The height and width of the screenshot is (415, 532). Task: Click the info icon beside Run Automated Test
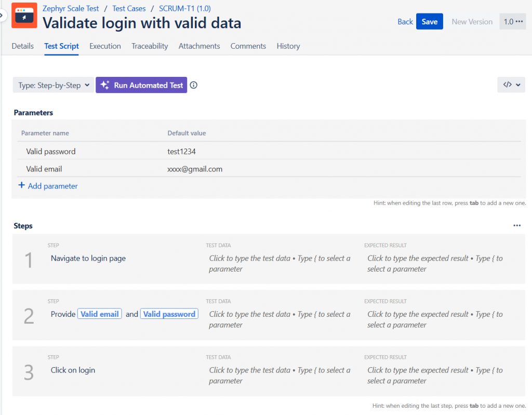194,85
